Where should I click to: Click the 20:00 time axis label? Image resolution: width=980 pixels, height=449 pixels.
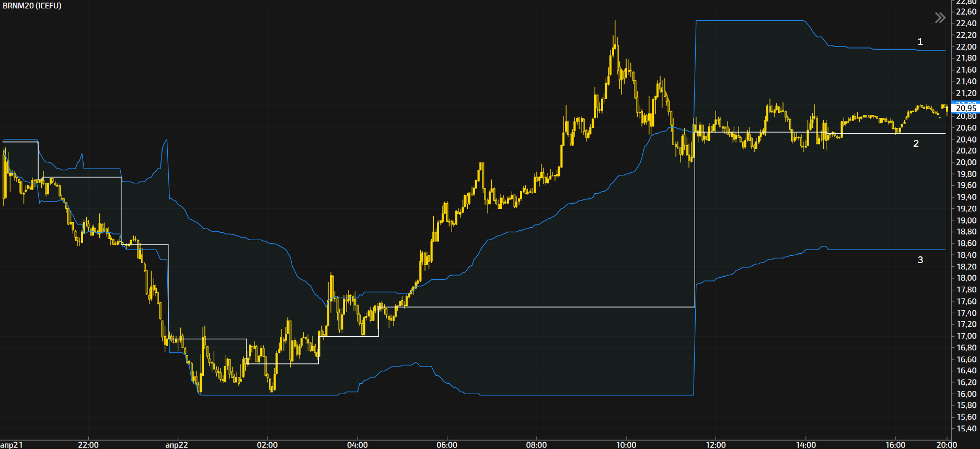click(947, 445)
